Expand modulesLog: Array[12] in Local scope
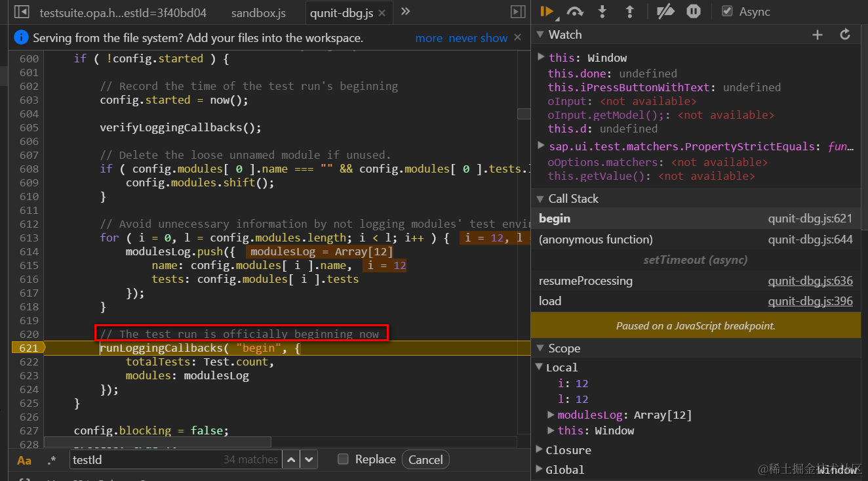 click(x=551, y=415)
